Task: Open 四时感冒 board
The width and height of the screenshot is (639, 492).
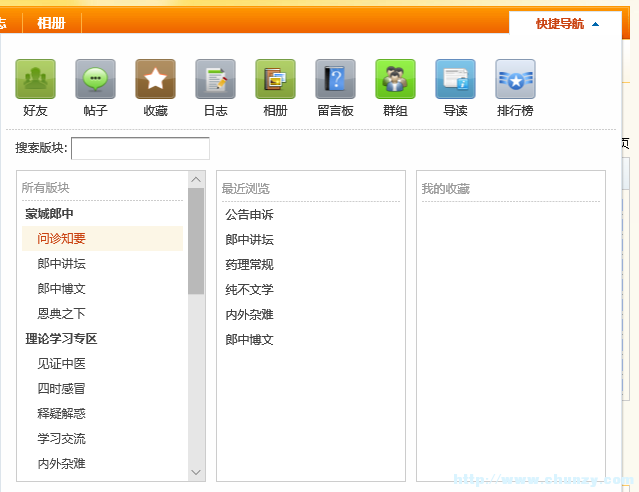Action: tap(62, 388)
